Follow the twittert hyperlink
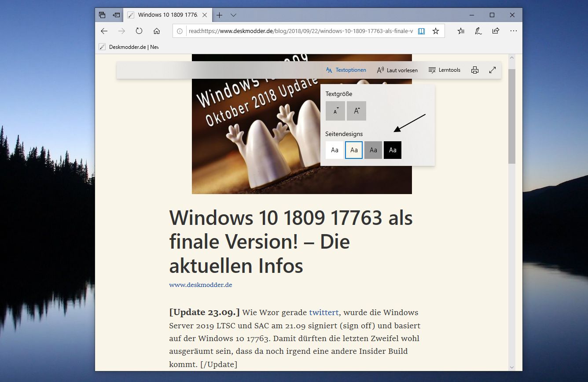 (324, 312)
